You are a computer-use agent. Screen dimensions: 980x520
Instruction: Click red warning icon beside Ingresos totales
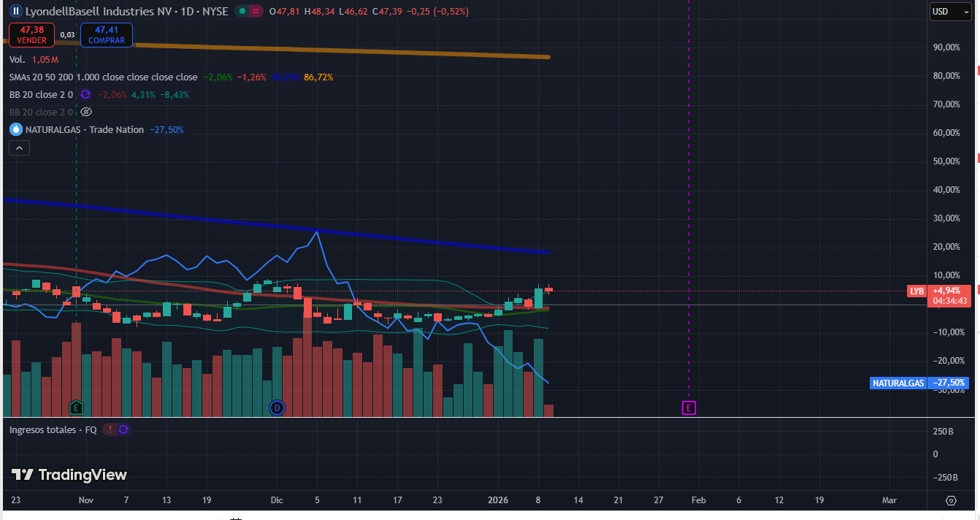[x=110, y=429]
